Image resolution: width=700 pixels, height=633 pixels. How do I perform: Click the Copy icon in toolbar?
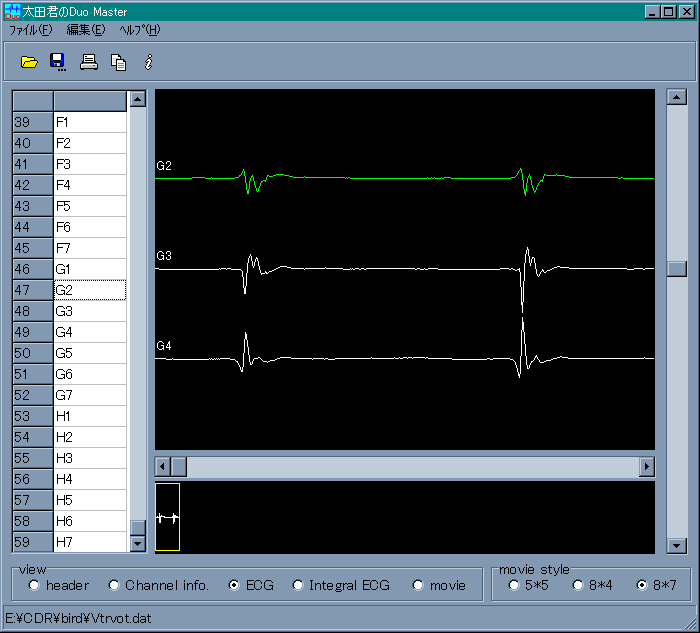(118, 62)
